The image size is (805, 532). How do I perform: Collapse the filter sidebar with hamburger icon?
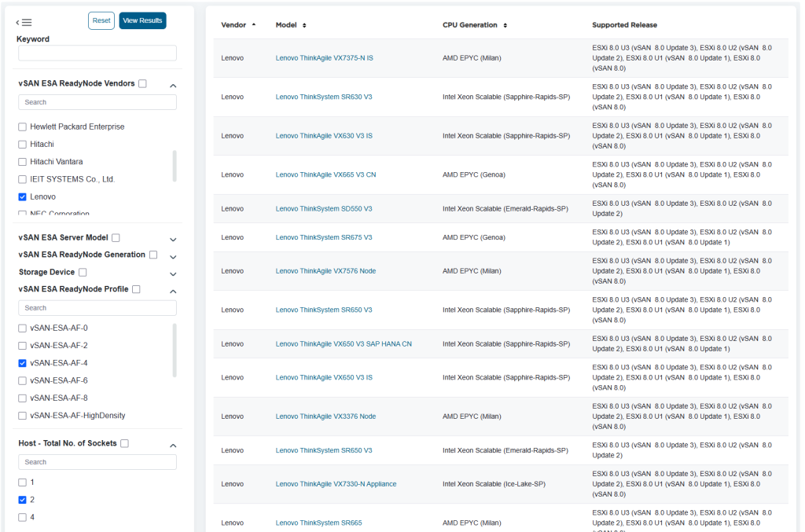coord(24,22)
